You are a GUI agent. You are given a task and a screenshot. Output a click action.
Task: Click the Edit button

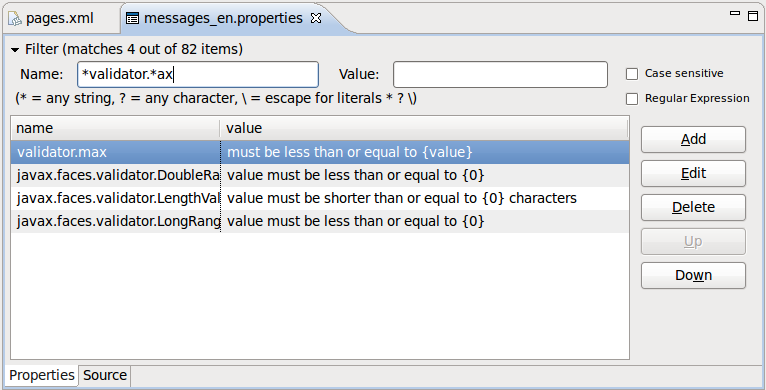(693, 173)
